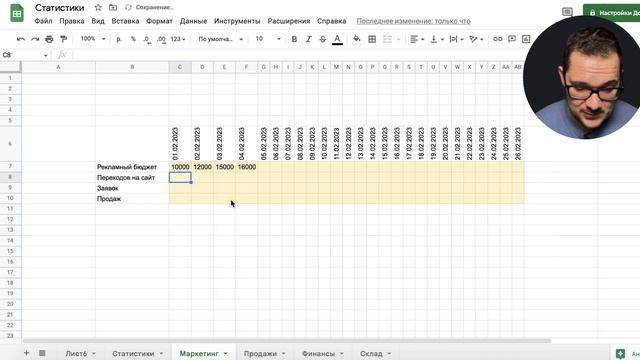This screenshot has height=360, width=640.
Task: Star the Статистики document
Action: click(x=98, y=7)
